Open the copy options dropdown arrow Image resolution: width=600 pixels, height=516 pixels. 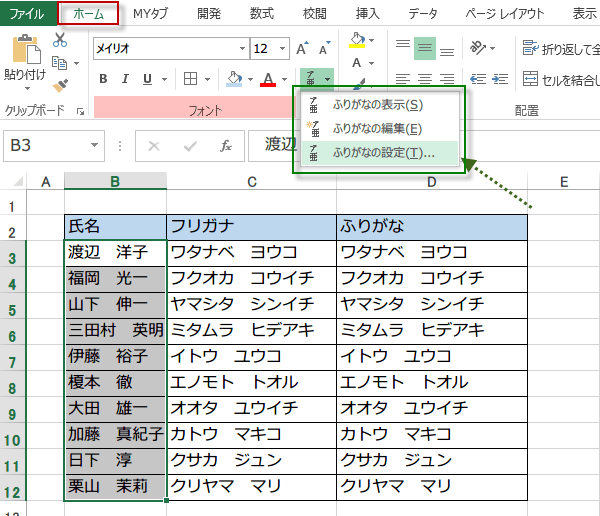tap(77, 63)
